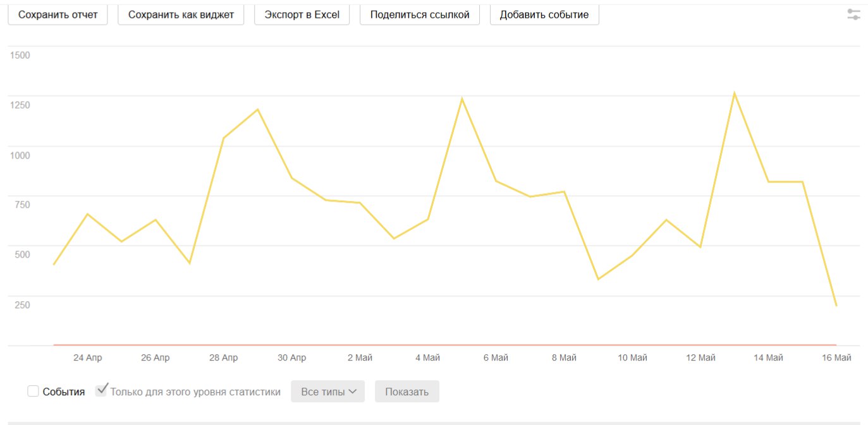
Task: Select the 6 Май axis label
Action: pos(496,358)
